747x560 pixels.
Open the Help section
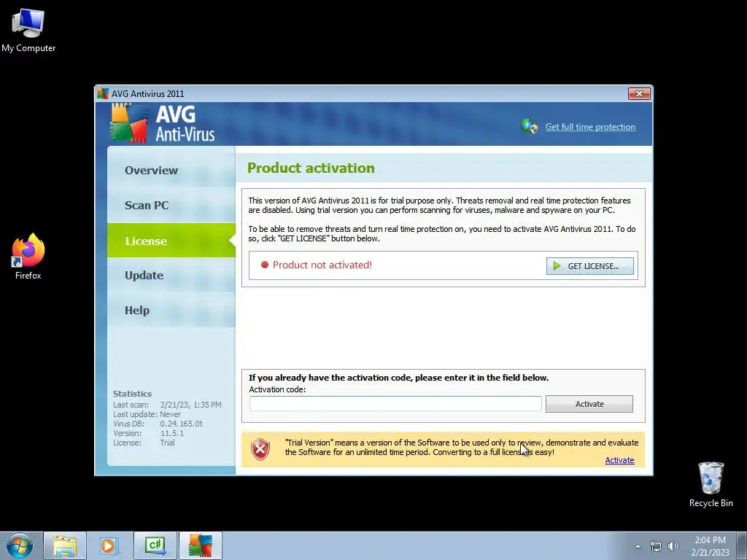[x=171, y=310]
